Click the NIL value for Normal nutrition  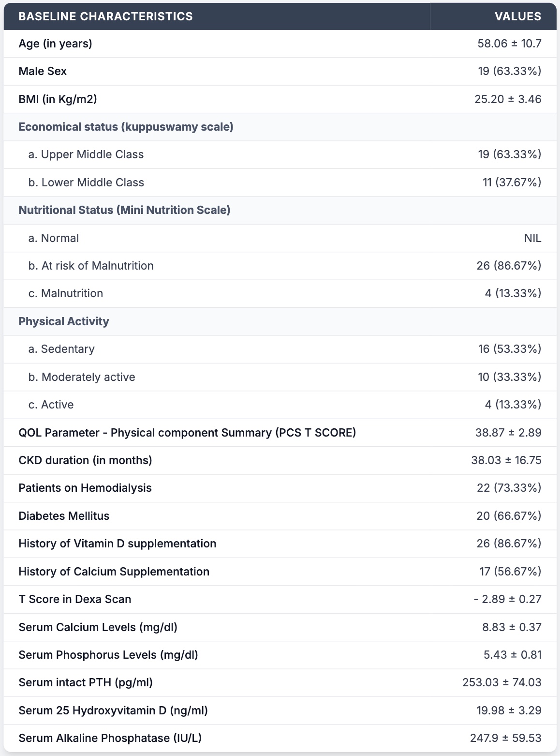click(533, 238)
